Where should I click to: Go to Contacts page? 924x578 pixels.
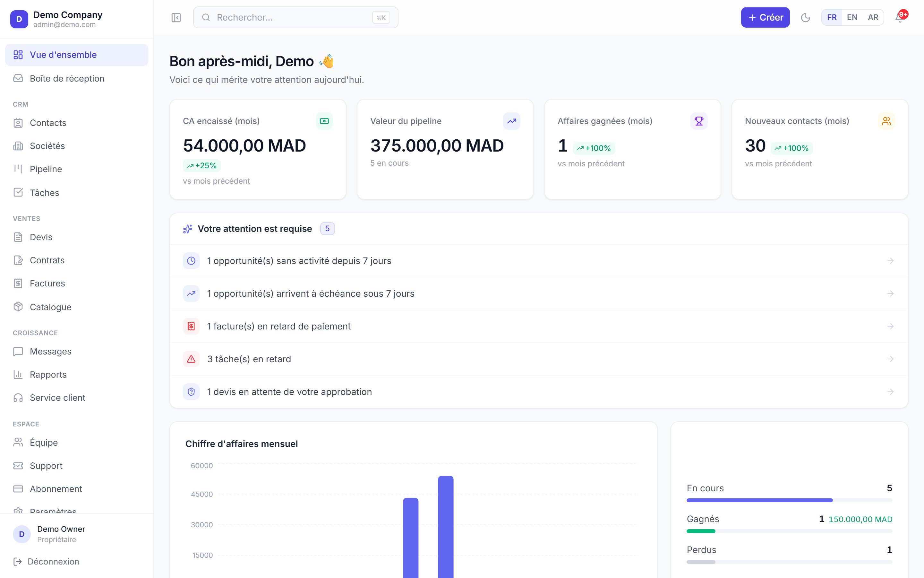[77, 123]
